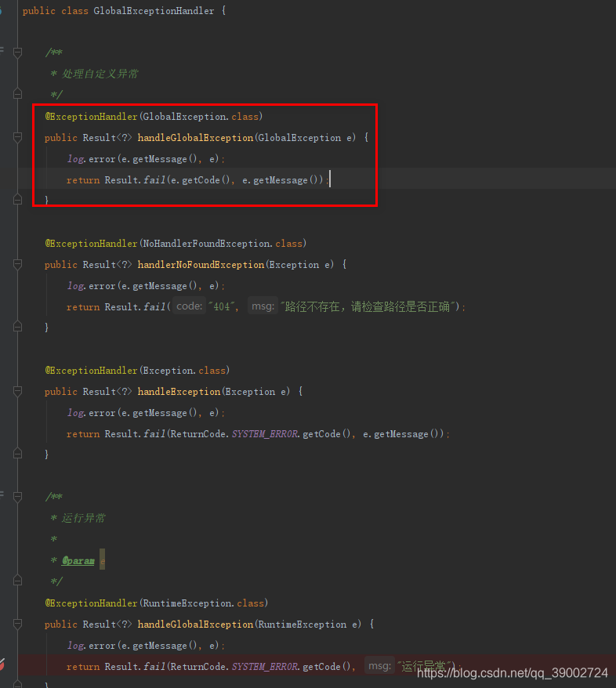Click log.error in the RuntimeException handler body
The height and width of the screenshot is (688, 616).
click(91, 646)
